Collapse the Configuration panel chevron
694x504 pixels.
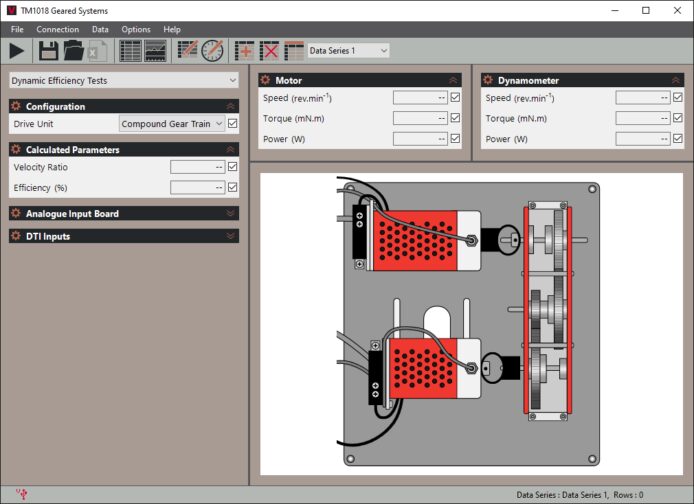[x=230, y=106]
